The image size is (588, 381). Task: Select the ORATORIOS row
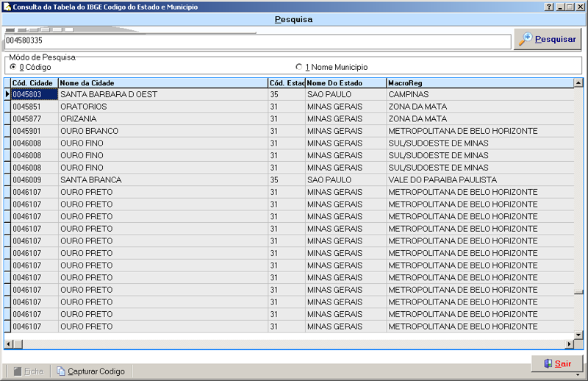[x=162, y=107]
